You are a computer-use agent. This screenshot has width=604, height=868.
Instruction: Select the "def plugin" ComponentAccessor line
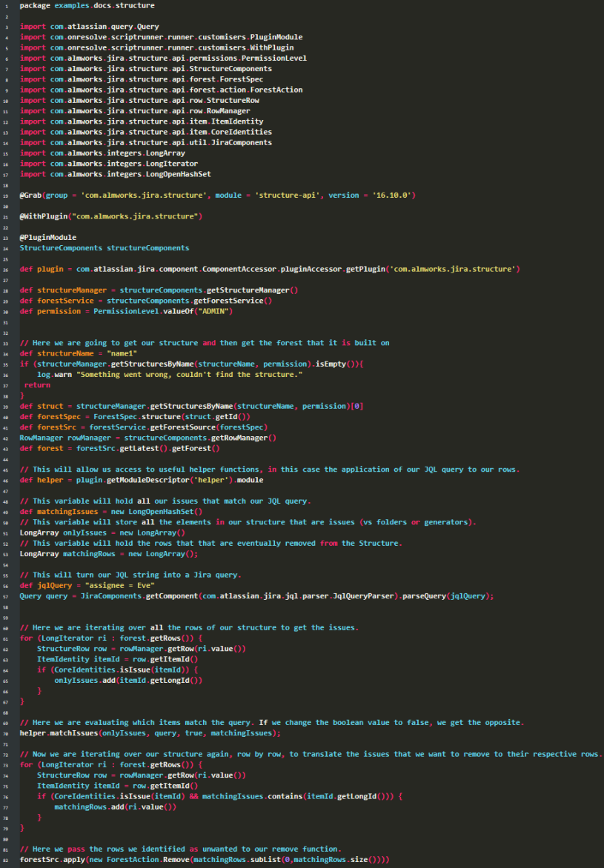271,269
